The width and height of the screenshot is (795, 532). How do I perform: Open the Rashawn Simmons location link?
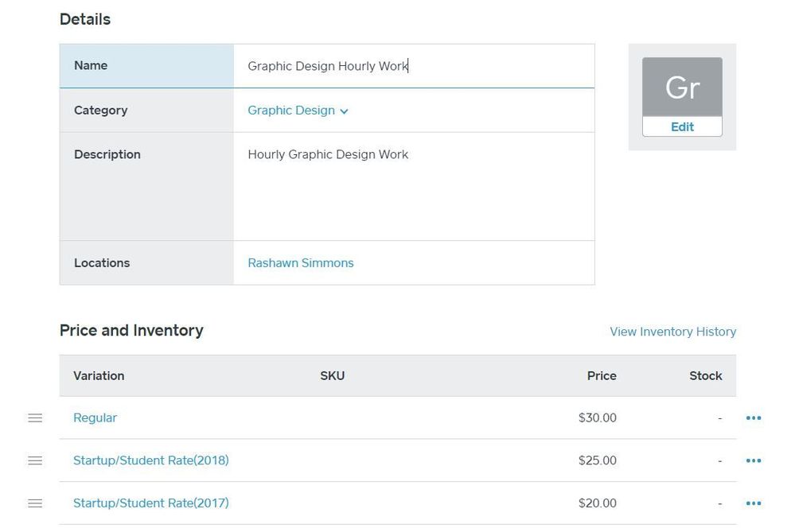(301, 263)
